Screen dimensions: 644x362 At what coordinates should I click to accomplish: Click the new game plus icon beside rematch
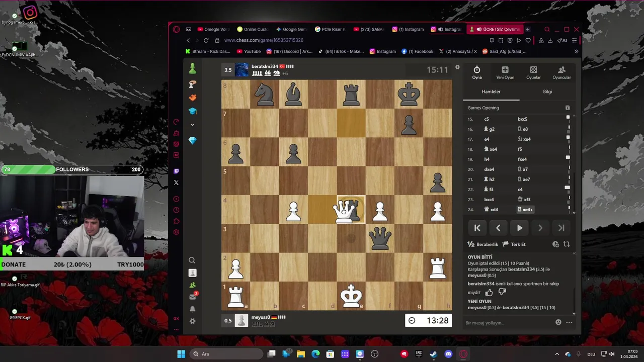tap(555, 244)
